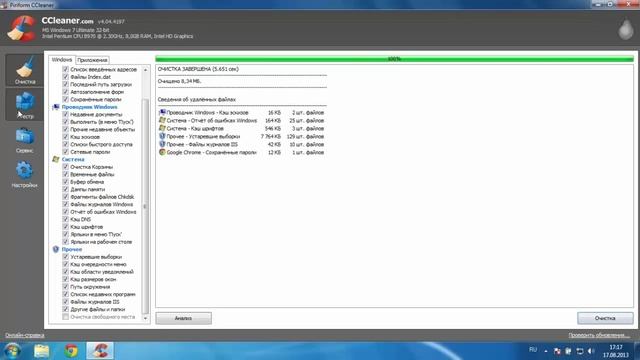Toggle the Кэш эскизов checkbox
Viewport: 640px width, 360px height.
65,137
